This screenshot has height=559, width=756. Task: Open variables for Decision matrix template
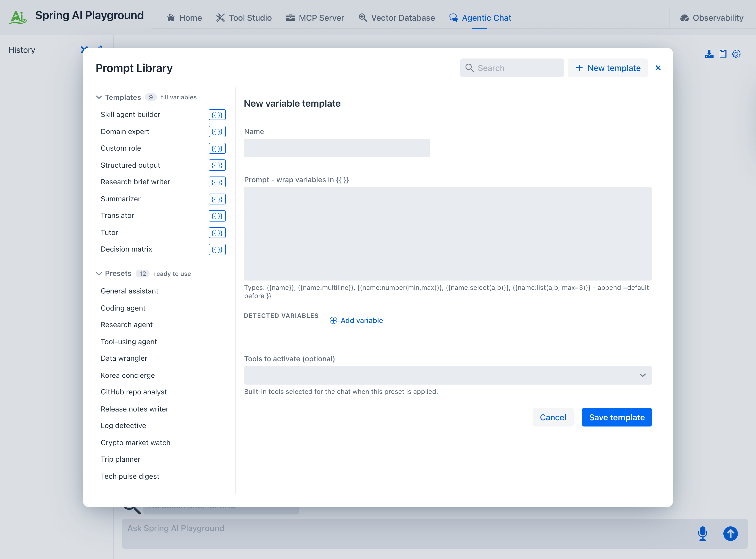217,249
